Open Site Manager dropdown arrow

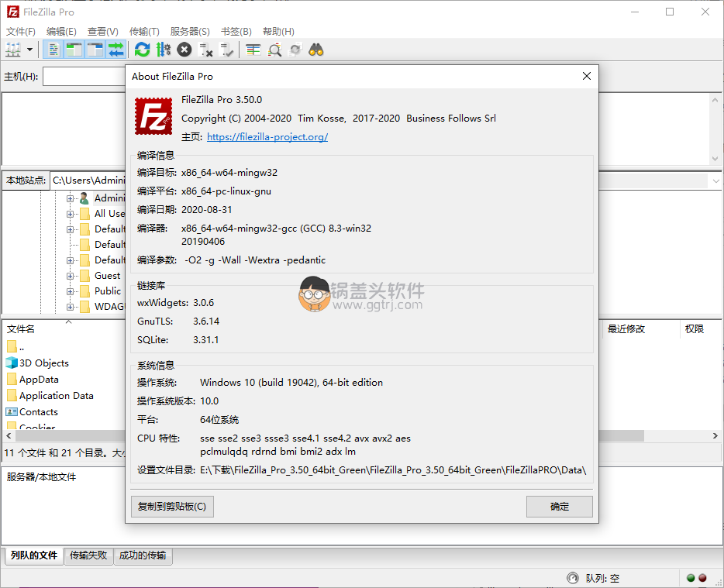pyautogui.click(x=29, y=50)
